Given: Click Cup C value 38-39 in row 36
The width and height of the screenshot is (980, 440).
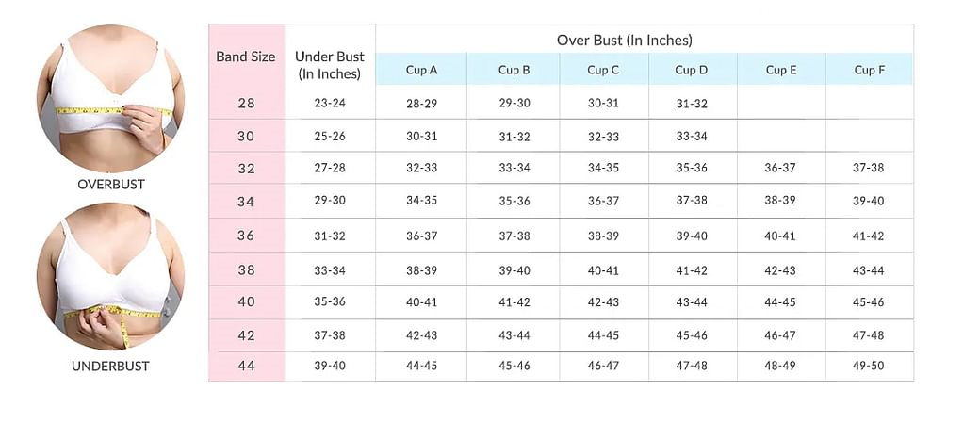Looking at the screenshot, I should 603,236.
